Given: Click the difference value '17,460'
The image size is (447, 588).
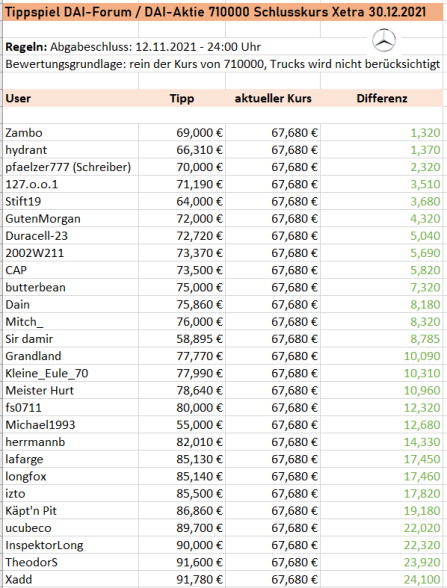Looking at the screenshot, I should [x=422, y=477].
